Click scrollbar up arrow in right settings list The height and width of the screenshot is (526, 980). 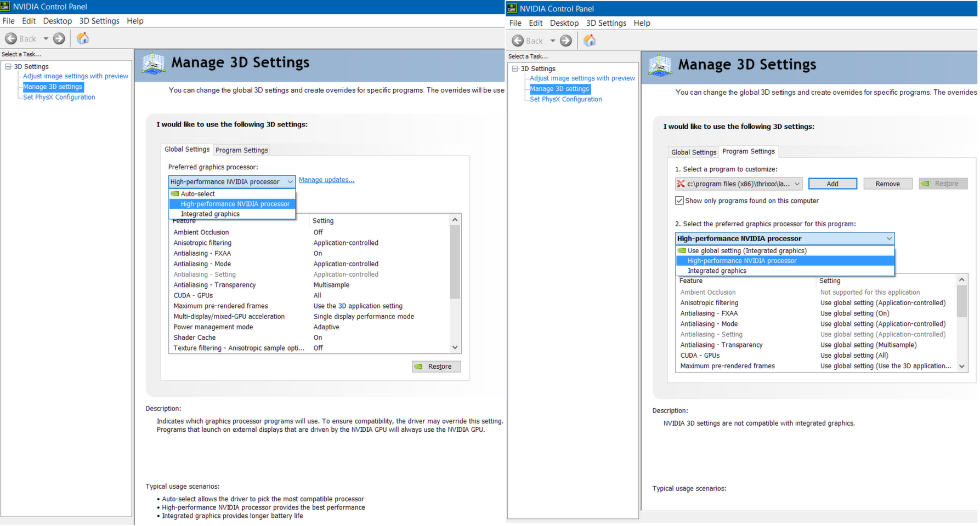click(x=961, y=280)
